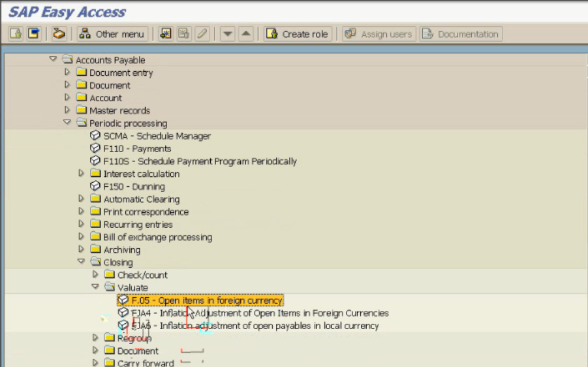Screen dimensions: 588x367
Task: Select the Regroup folder label
Action: point(134,338)
